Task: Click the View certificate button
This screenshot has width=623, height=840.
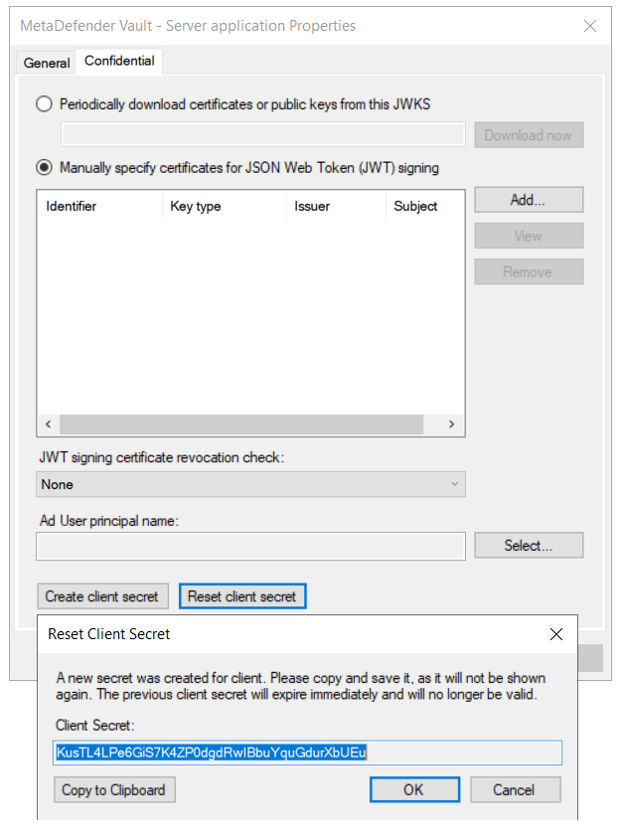Action: pyautogui.click(x=529, y=236)
